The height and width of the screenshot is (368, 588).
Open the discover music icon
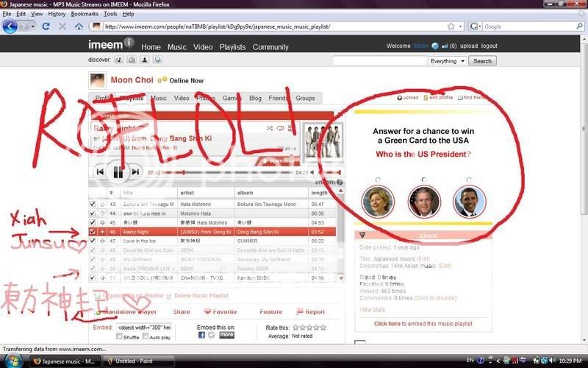(x=119, y=60)
